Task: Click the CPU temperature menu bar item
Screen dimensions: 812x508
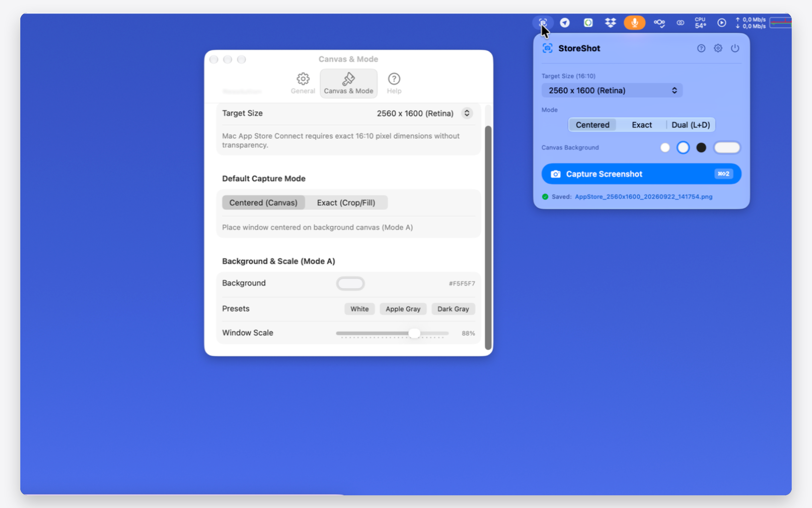Action: point(700,23)
